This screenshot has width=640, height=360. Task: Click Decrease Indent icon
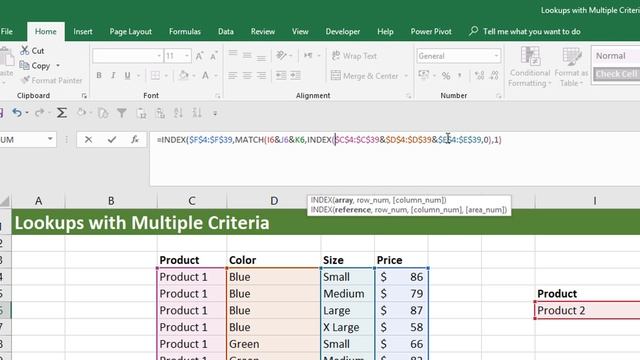tap(281, 76)
